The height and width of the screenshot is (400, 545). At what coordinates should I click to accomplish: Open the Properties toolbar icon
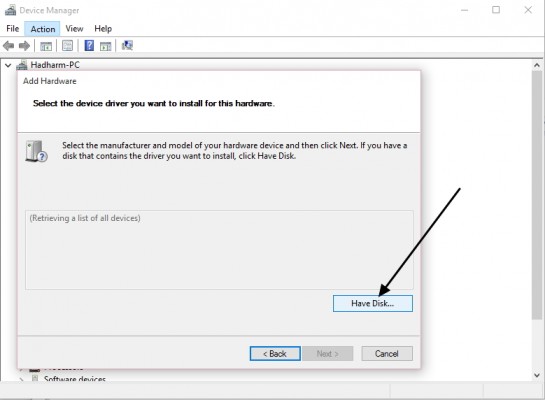[x=67, y=46]
